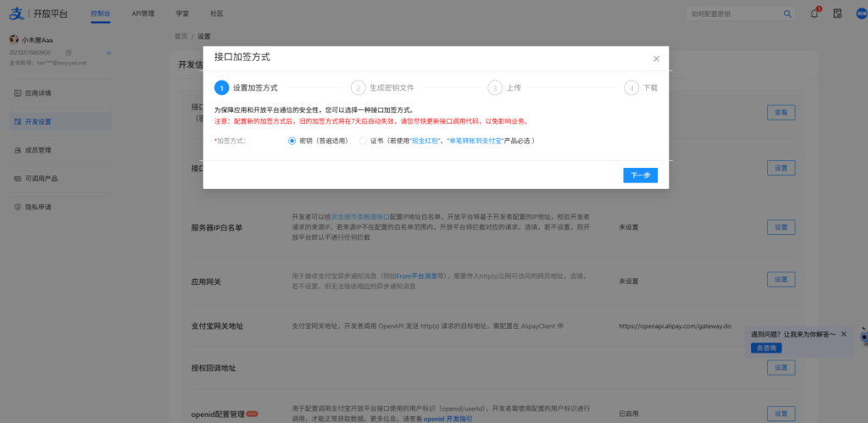The height and width of the screenshot is (423, 868).
Task: Click 下一步 button
Action: point(641,175)
